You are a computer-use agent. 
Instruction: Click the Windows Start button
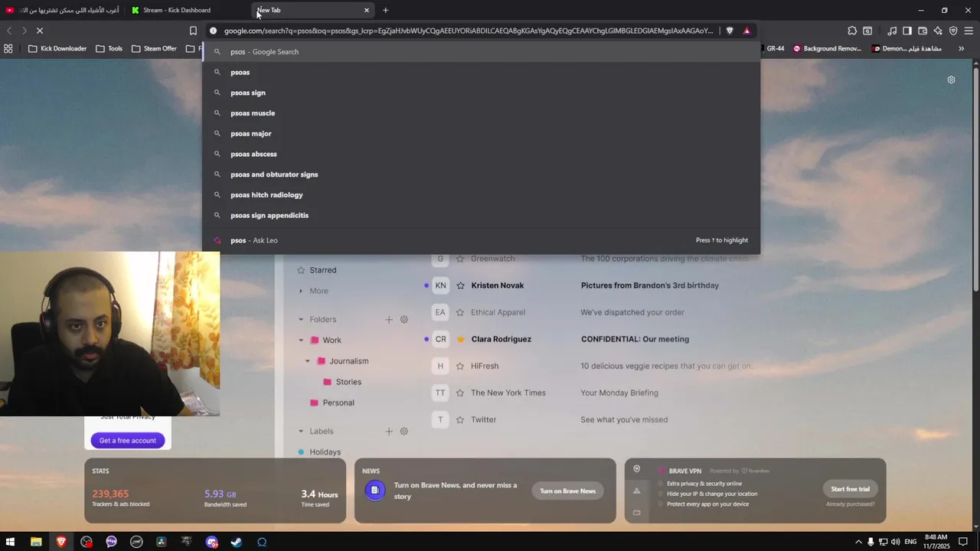pos(11,542)
